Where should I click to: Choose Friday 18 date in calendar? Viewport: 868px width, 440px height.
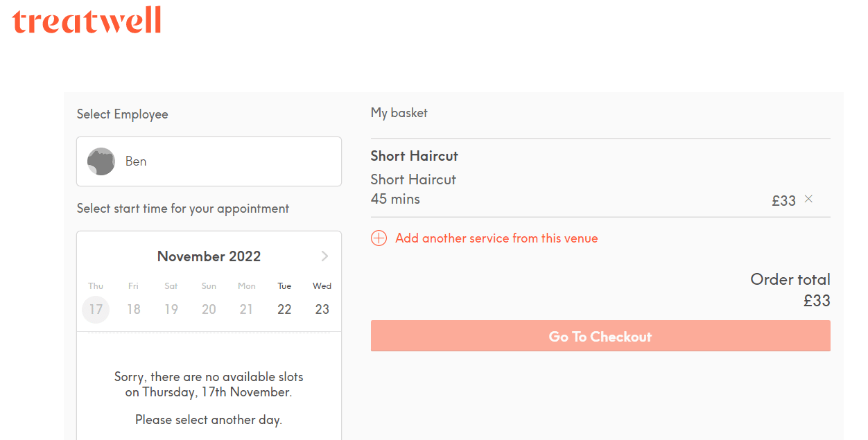(134, 309)
